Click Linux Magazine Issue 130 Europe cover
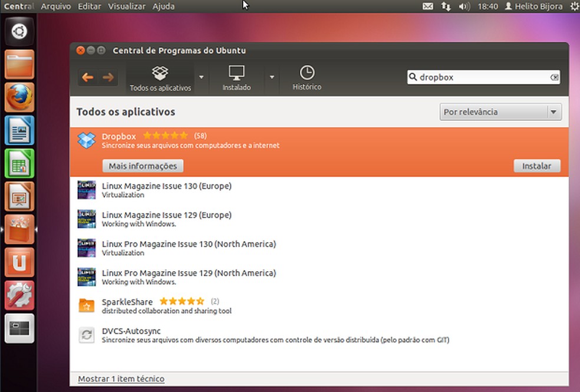 [x=87, y=190]
